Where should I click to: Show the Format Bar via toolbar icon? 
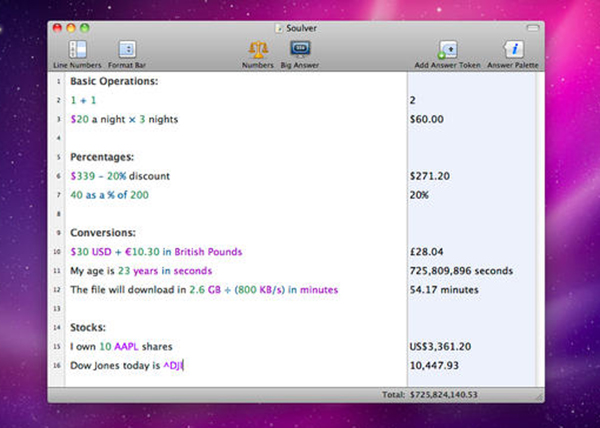(127, 50)
